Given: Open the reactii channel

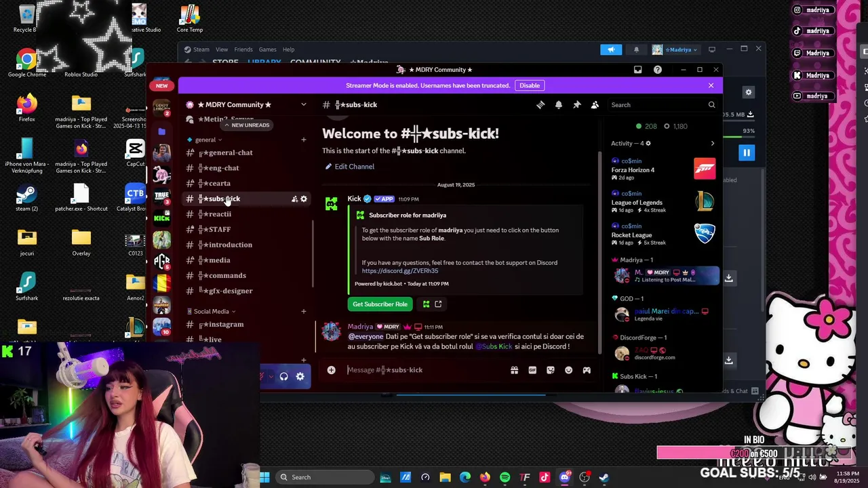Looking at the screenshot, I should click(247, 214).
